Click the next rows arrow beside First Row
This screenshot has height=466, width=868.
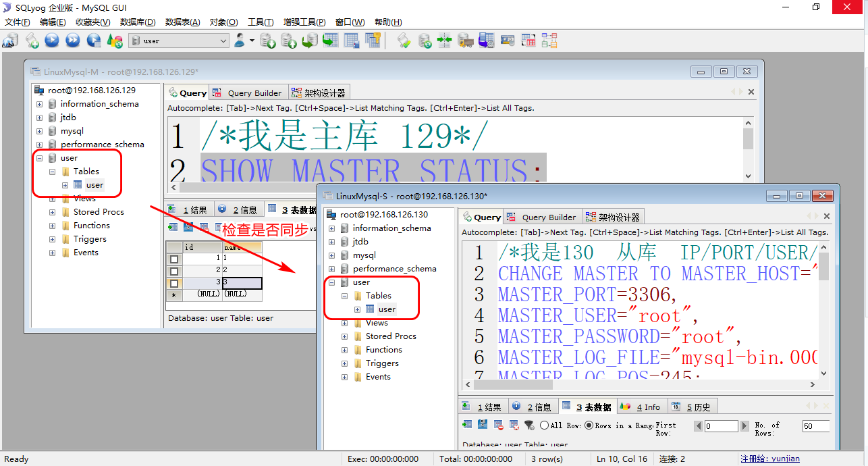tap(745, 426)
